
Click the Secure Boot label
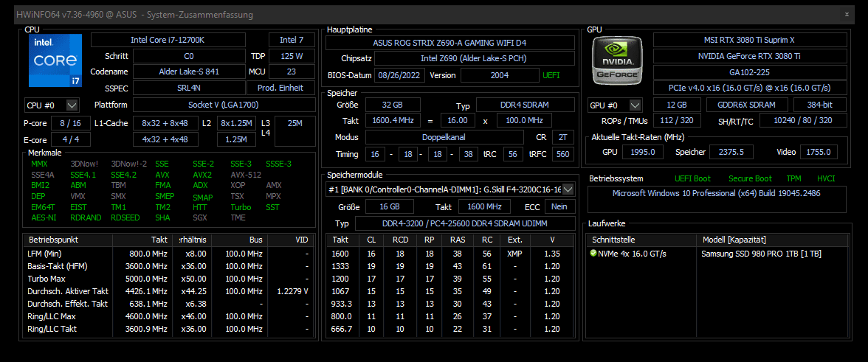(x=750, y=178)
